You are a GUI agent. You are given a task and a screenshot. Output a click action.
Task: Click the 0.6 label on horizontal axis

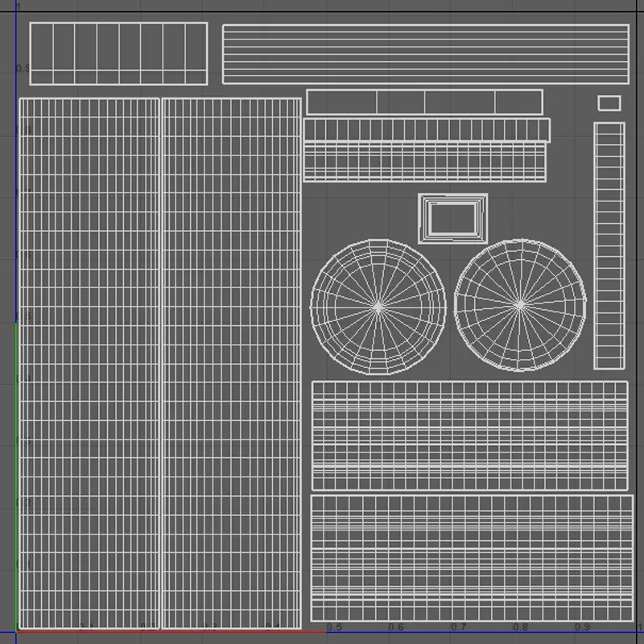pos(396,627)
